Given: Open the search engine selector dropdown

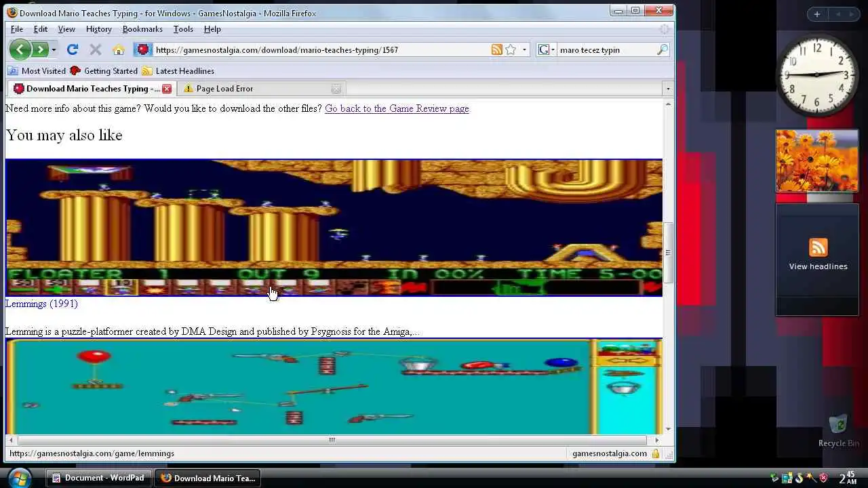Looking at the screenshot, I should (x=547, y=49).
